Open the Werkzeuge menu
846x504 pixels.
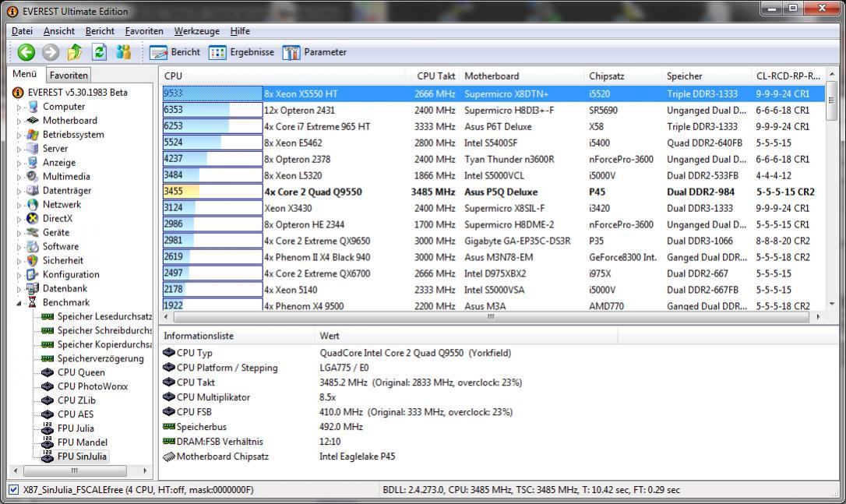coord(196,31)
